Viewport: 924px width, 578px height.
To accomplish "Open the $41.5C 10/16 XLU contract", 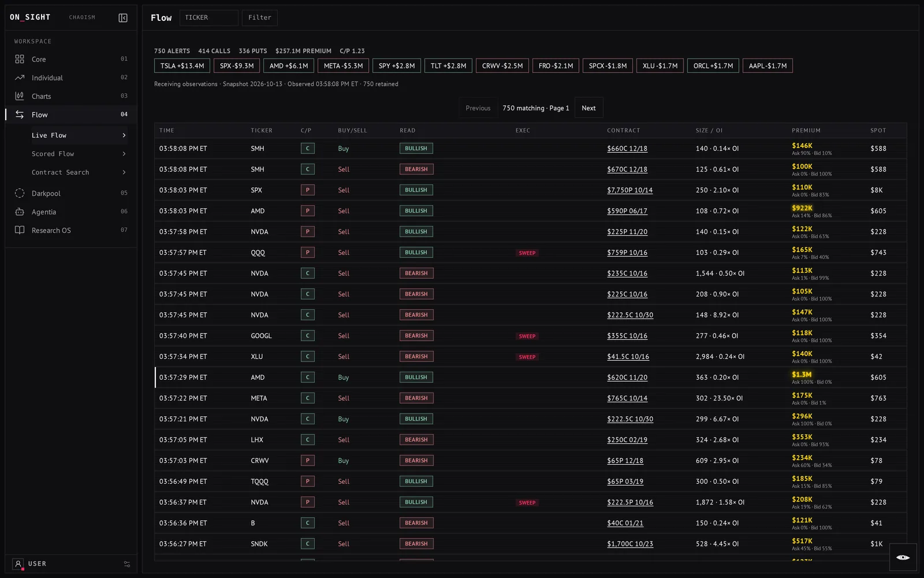I will tap(628, 357).
